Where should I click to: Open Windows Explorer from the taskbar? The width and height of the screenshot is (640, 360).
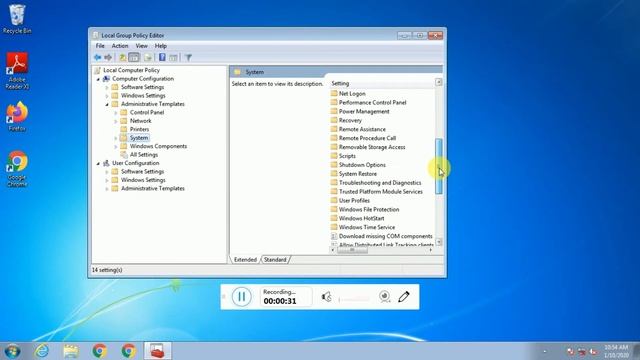[71, 351]
